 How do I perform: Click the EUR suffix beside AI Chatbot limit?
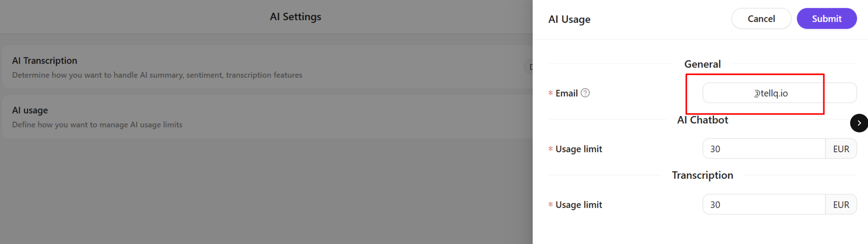pyautogui.click(x=841, y=149)
